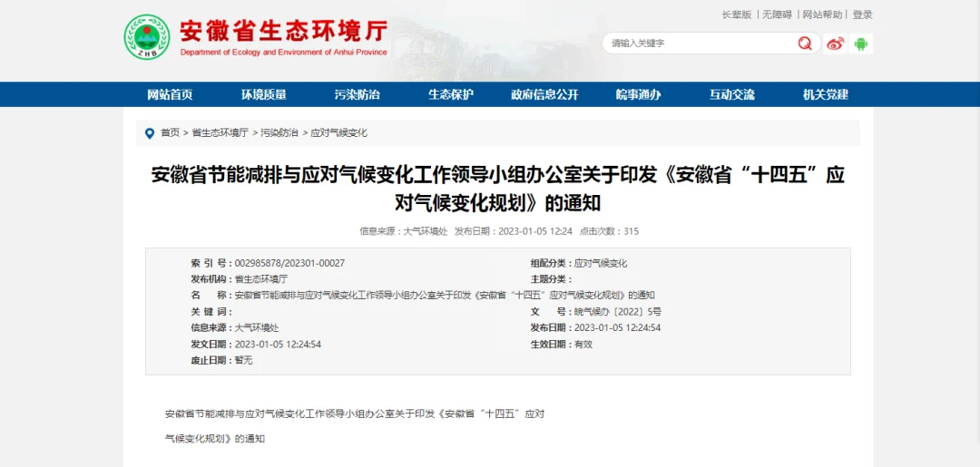Open the 政府信息公开 navigation menu item
Screen dimensions: 980x467
tap(544, 94)
